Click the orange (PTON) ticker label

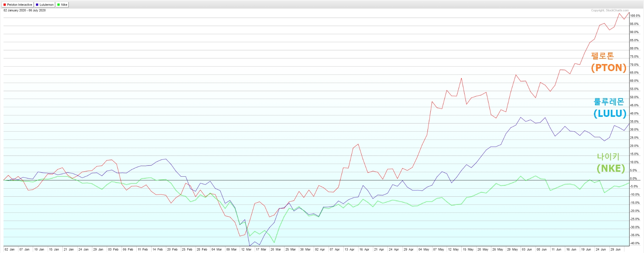coord(609,68)
